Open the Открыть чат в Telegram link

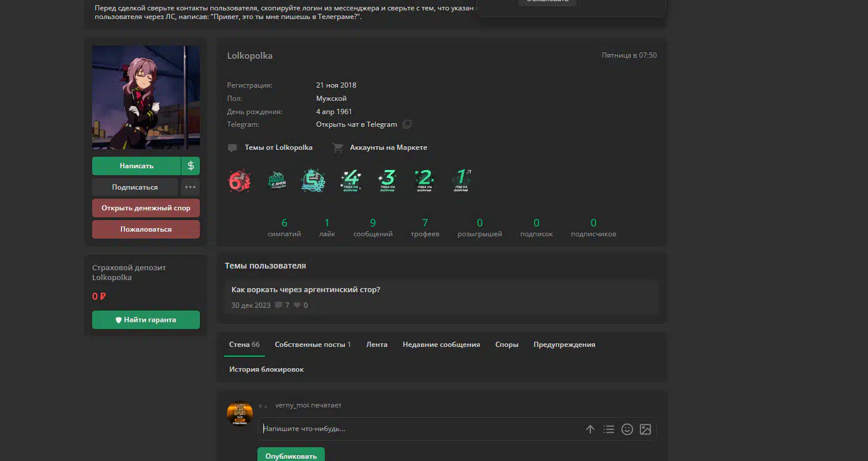[357, 124]
